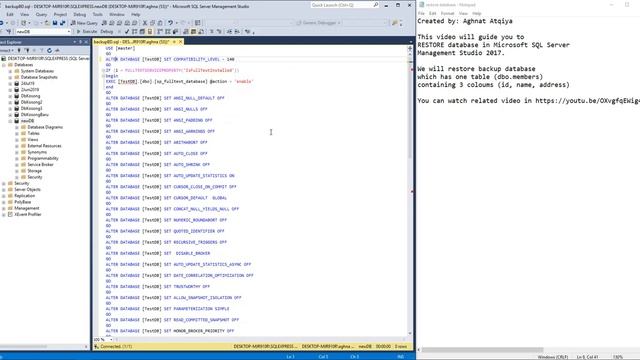The image size is (640, 360).
Task: Click the Decrease Indent icon
Action: click(229, 31)
